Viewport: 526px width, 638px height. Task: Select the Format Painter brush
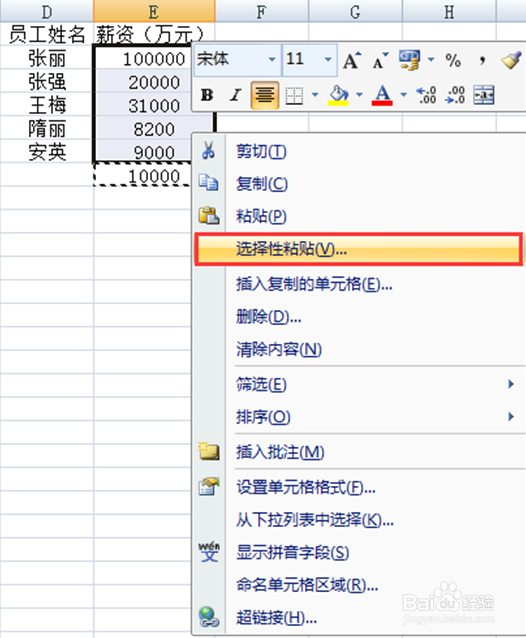pos(511,61)
